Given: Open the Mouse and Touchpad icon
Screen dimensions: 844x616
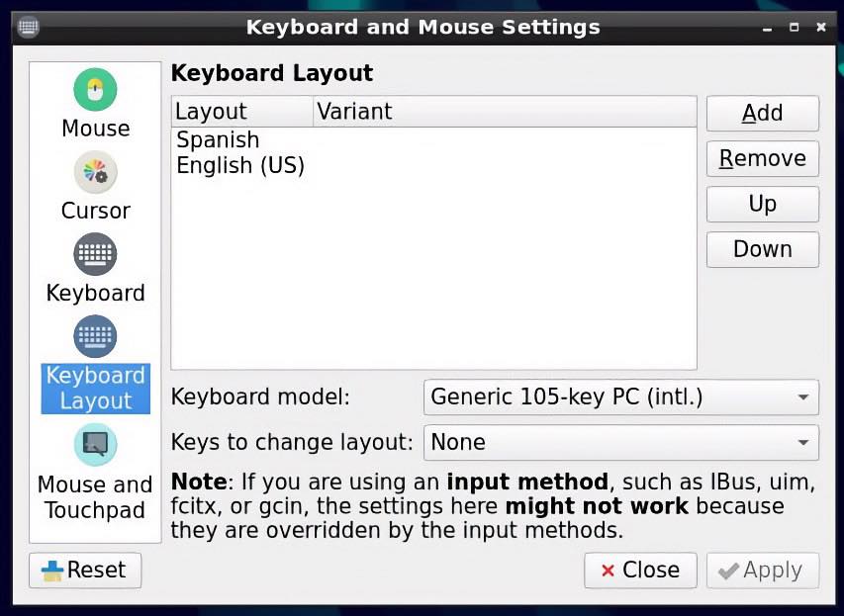Looking at the screenshot, I should (95, 444).
